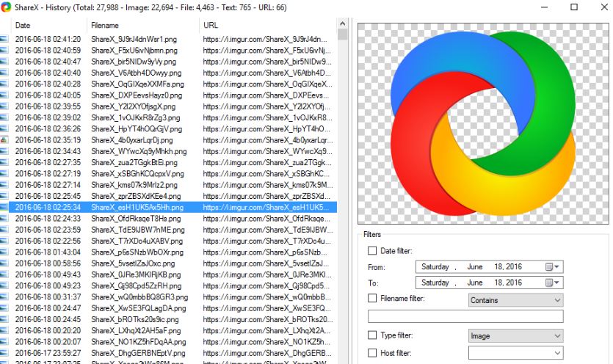Click the image icon beside ShareX_F5xU6ivNjbmn.png row
The height and width of the screenshot is (364, 613).
[4, 51]
